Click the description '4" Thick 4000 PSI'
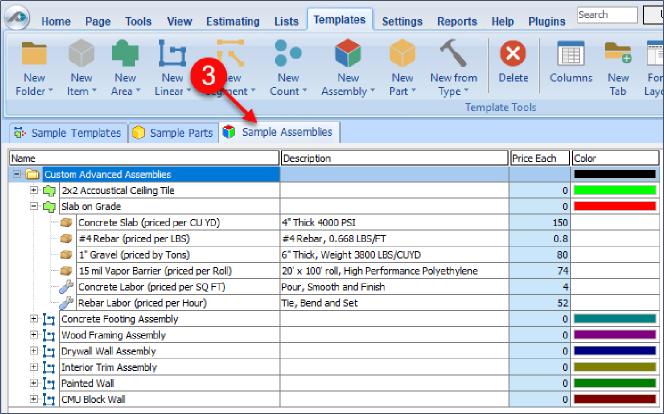The height and width of the screenshot is (414, 664). tap(318, 223)
